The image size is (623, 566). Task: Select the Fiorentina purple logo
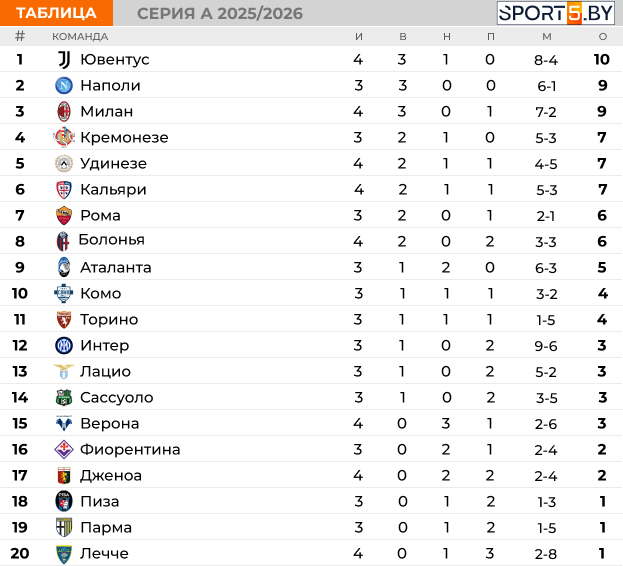click(64, 449)
